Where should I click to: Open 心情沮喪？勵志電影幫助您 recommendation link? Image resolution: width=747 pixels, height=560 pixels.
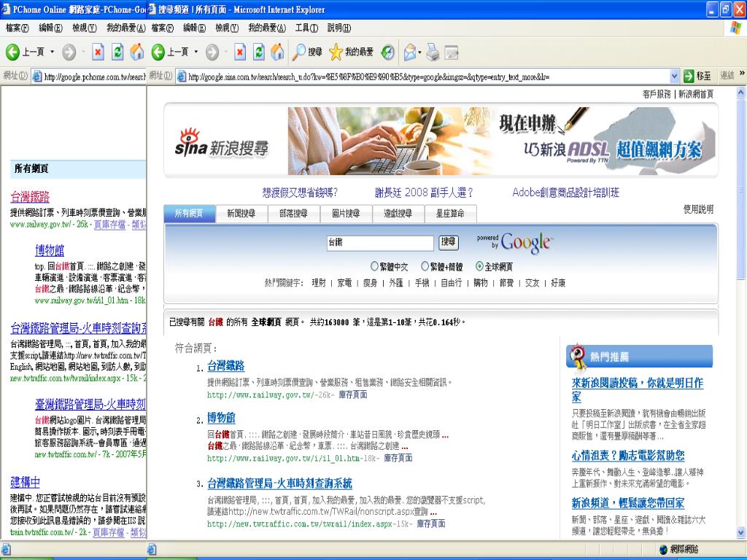[x=628, y=456]
